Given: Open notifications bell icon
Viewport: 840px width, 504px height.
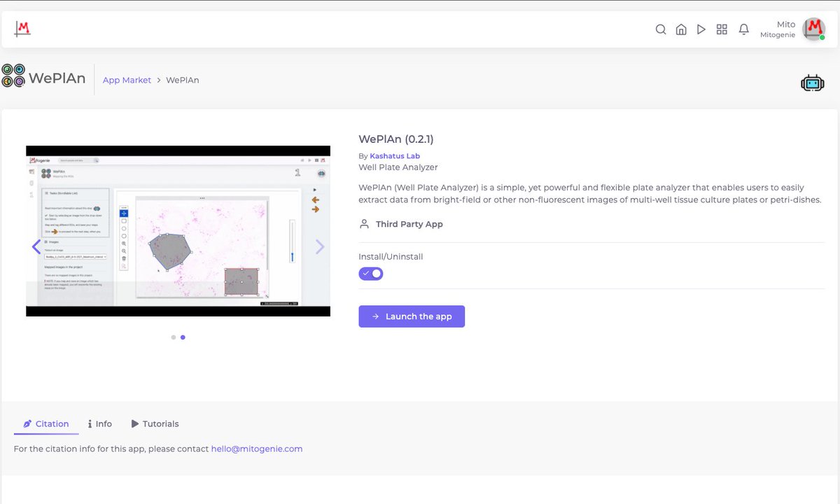Looking at the screenshot, I should 743,29.
